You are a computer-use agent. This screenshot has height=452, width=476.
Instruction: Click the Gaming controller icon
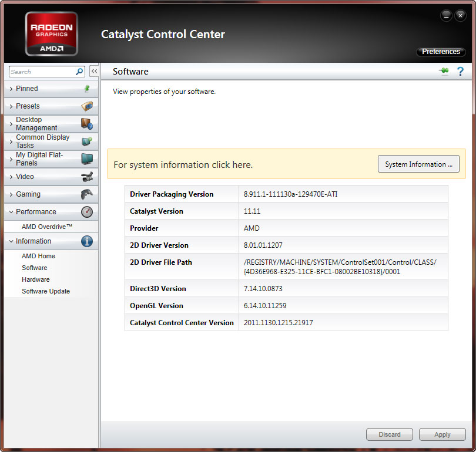click(x=87, y=194)
